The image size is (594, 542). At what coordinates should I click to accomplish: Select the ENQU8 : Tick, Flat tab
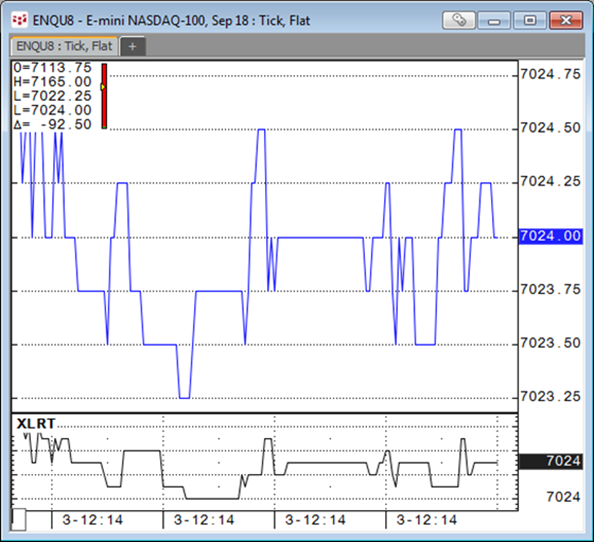coord(64,46)
